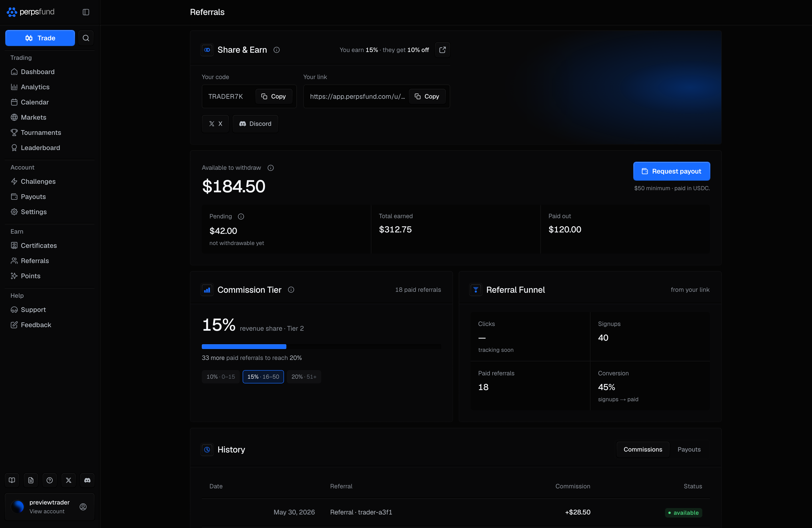Select the 20% · 51+ tier chip
This screenshot has width=812, height=528.
tap(304, 377)
